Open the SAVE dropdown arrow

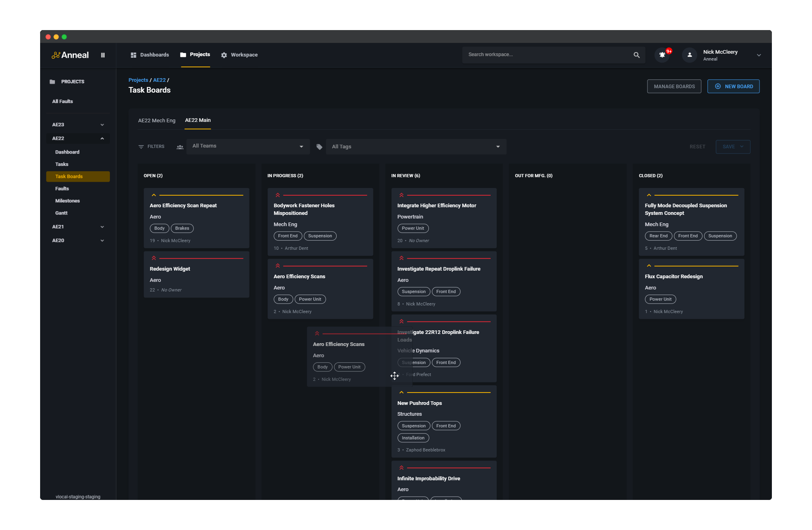pyautogui.click(x=742, y=147)
